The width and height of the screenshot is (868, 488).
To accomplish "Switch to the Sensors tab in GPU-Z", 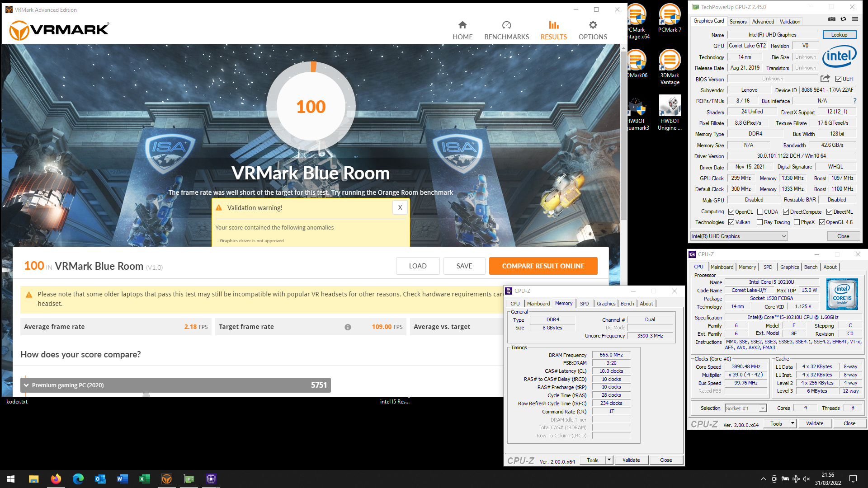I will click(738, 21).
